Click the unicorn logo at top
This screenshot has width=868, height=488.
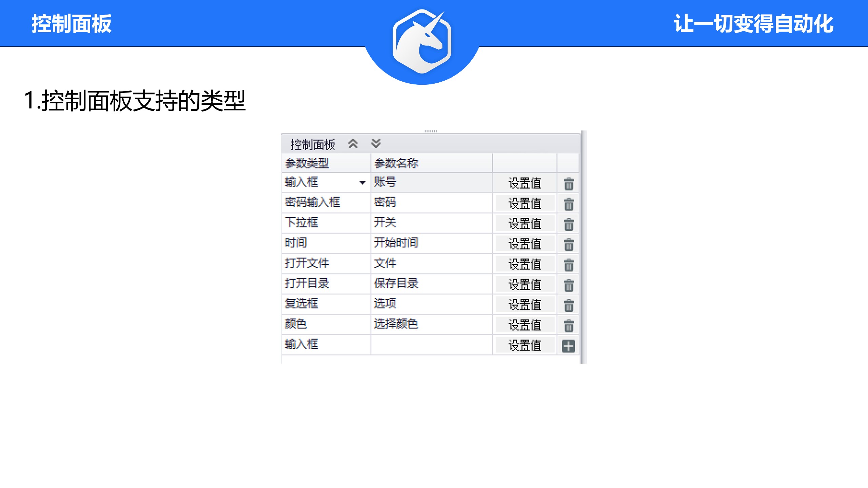[x=422, y=41]
